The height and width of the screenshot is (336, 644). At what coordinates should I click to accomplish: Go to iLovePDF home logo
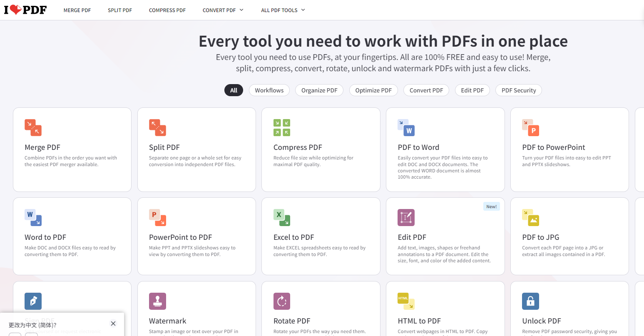tap(25, 10)
